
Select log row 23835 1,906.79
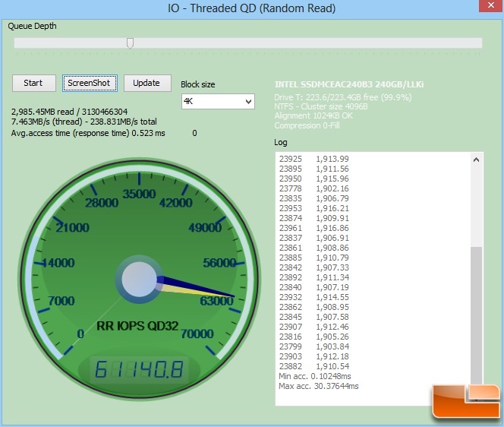(x=313, y=198)
